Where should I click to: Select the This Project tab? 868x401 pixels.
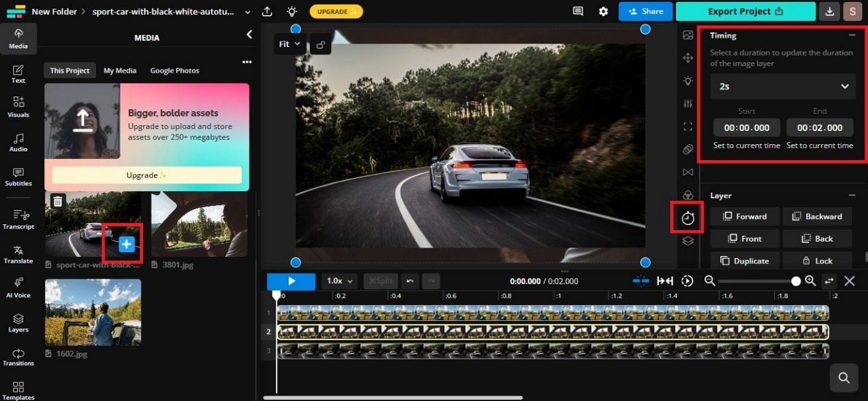(x=70, y=70)
